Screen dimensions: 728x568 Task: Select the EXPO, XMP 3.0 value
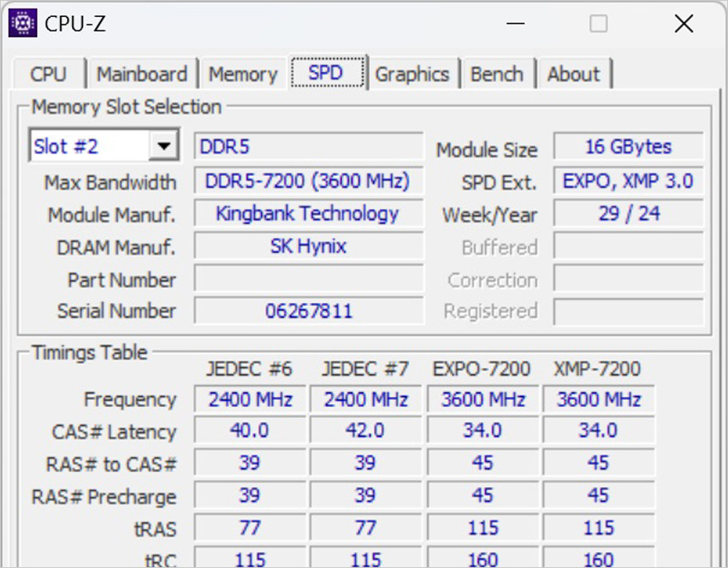(629, 180)
